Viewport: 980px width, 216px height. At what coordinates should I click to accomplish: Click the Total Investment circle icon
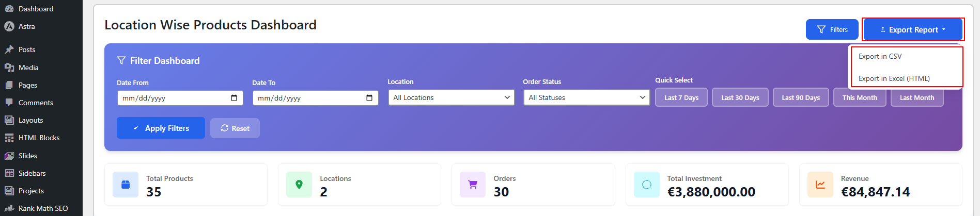647,185
